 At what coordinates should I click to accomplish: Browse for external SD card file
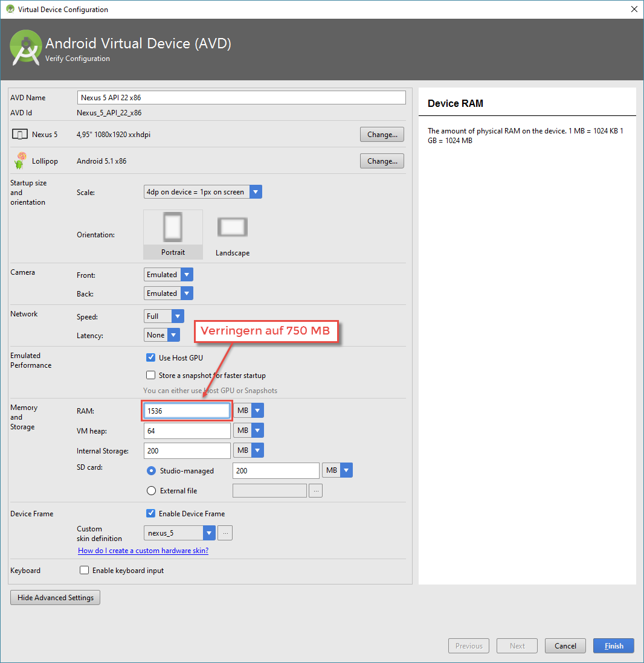[x=315, y=490]
